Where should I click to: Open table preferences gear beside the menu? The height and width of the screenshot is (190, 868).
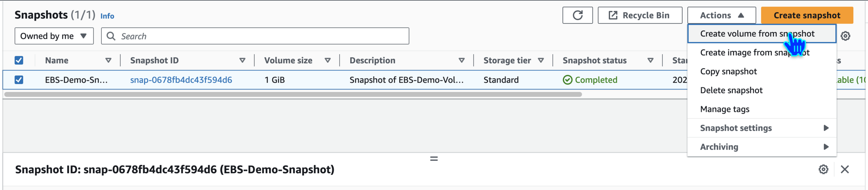(x=845, y=36)
